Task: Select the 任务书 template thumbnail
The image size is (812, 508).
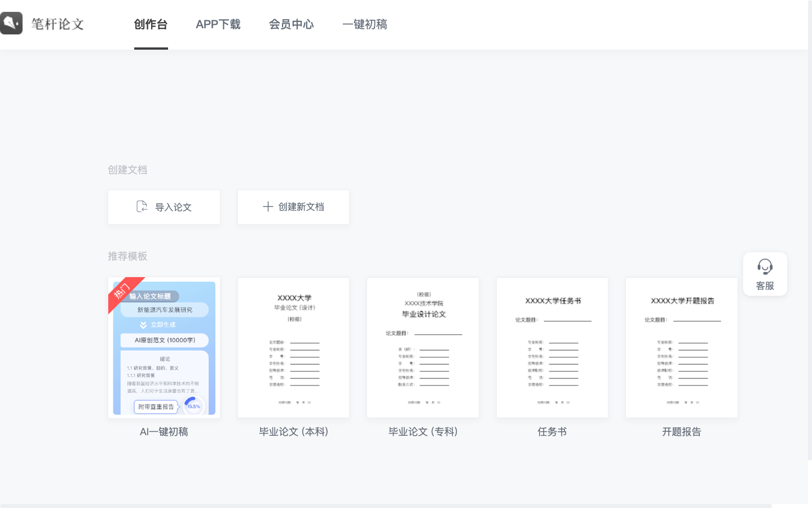Action: tap(552, 347)
